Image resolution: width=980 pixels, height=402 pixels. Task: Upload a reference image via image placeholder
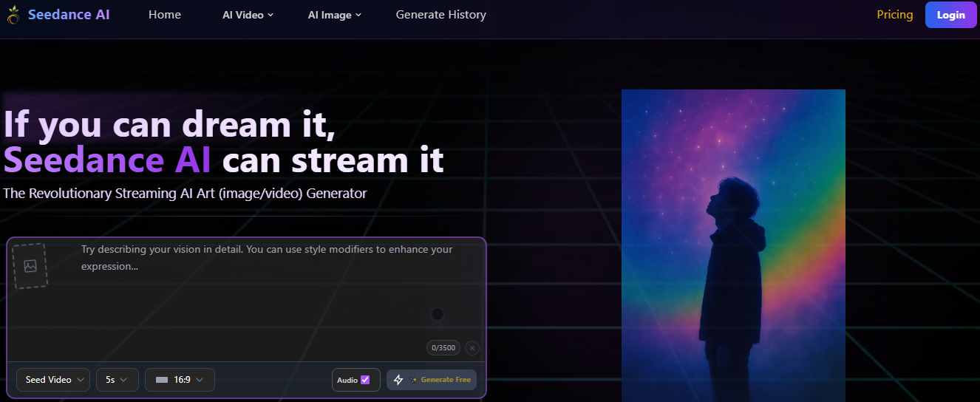(30, 265)
